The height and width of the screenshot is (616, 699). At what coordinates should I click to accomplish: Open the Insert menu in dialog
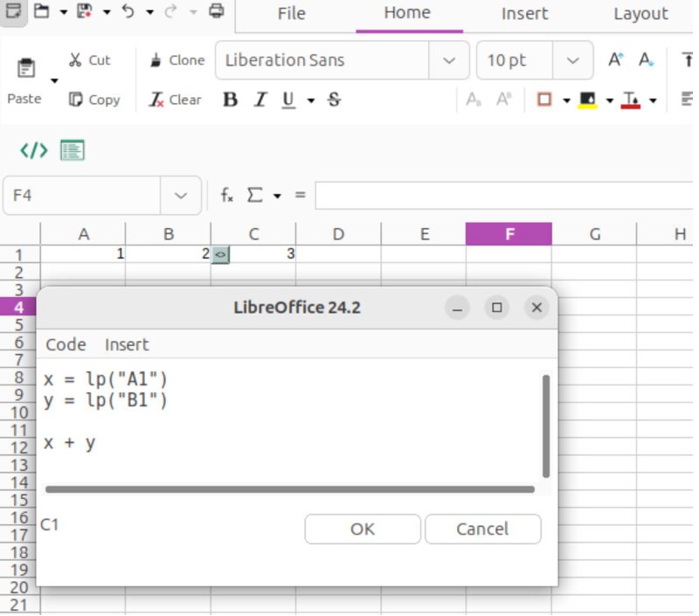click(127, 344)
